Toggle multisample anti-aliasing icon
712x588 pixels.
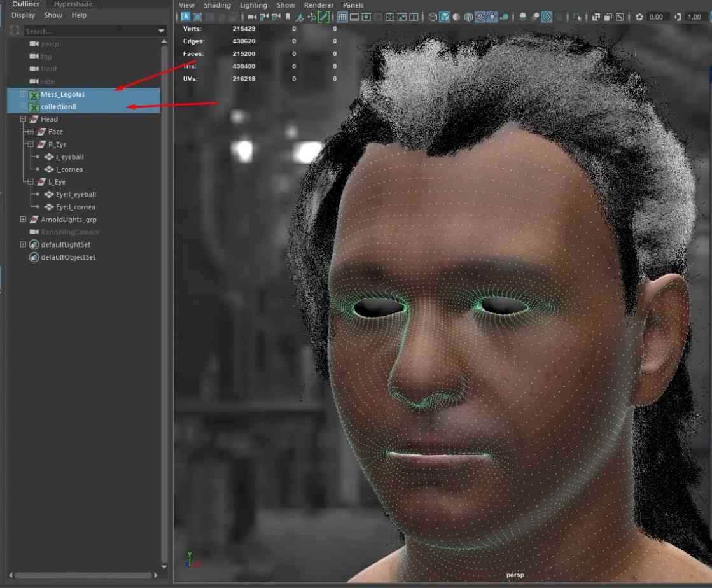(547, 17)
